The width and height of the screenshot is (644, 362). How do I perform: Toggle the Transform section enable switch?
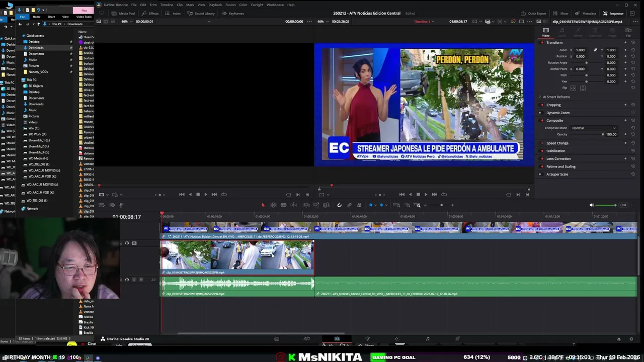[x=542, y=43]
